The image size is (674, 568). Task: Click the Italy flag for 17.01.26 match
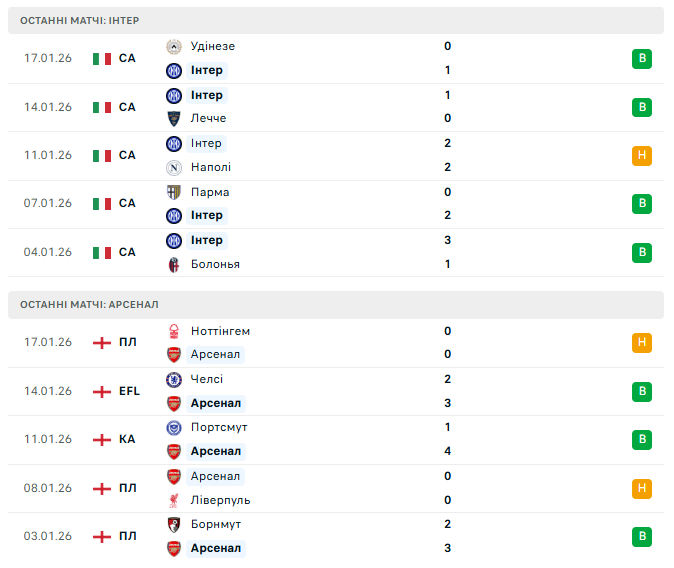click(102, 59)
